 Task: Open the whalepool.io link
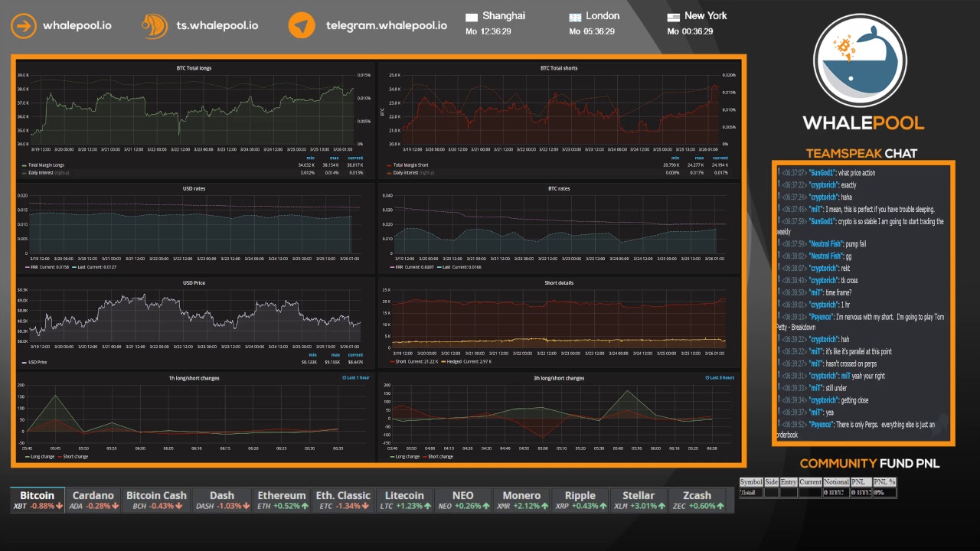pyautogui.click(x=77, y=25)
